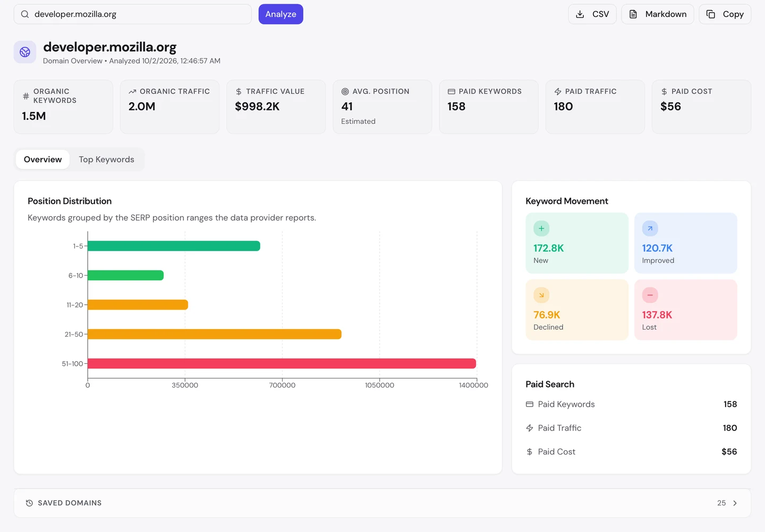
Task: Click the dollar icon in Paid Search panel
Action: (530, 452)
